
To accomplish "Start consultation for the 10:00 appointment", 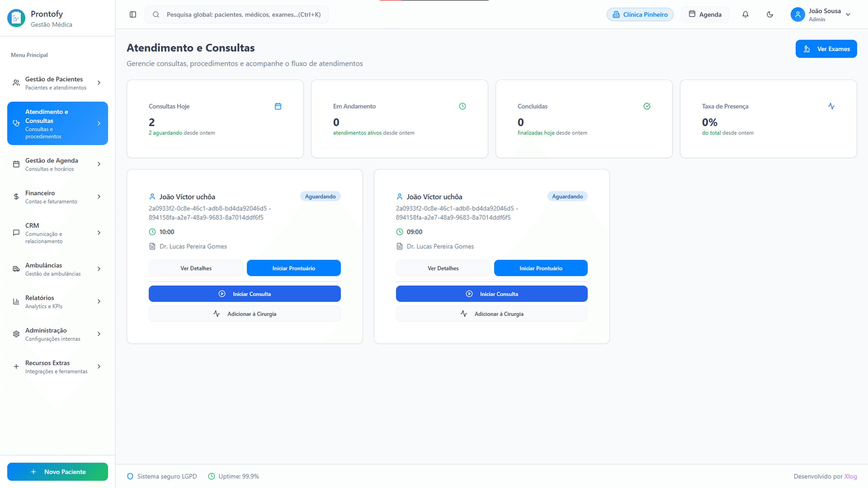I will coord(245,294).
